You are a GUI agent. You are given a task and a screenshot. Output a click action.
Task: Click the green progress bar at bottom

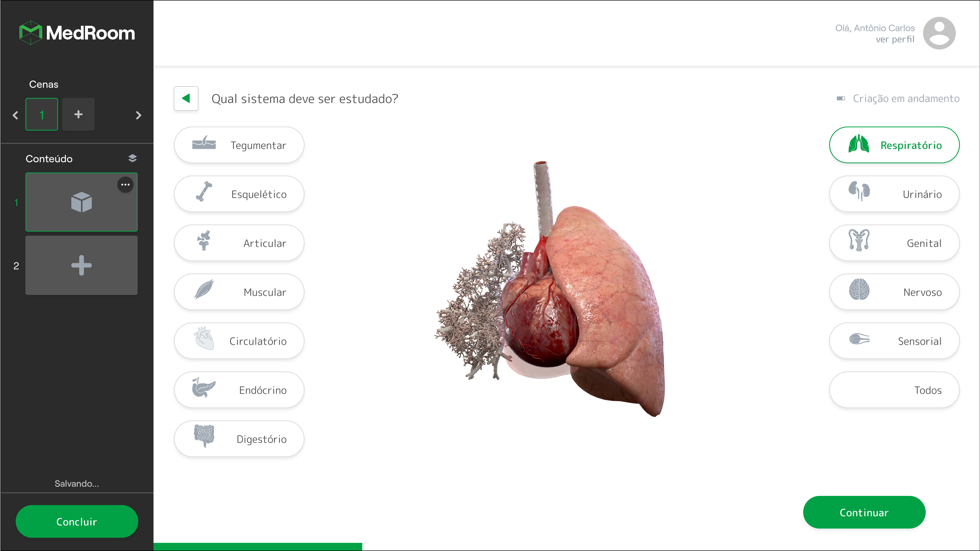pyautogui.click(x=258, y=546)
